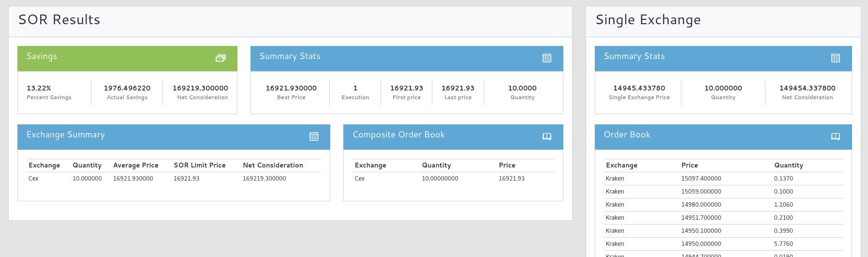The width and height of the screenshot is (868, 257).
Task: Click Net Consideration column header in Exchange Summary
Action: pyautogui.click(x=273, y=165)
